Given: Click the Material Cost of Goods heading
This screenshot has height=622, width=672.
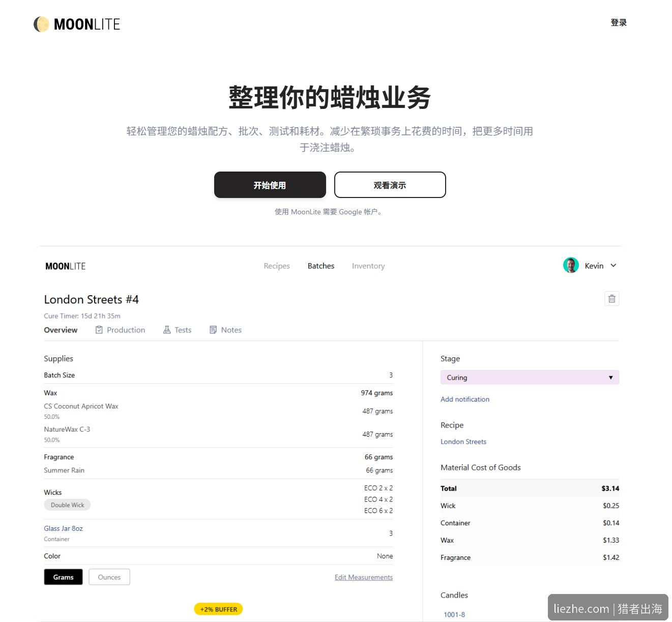Looking at the screenshot, I should point(481,467).
